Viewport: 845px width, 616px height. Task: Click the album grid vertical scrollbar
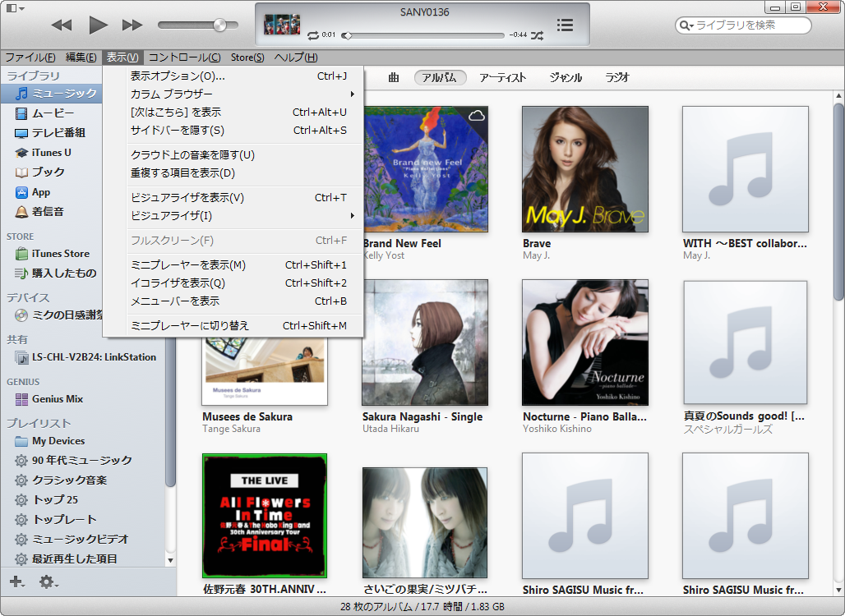838,202
